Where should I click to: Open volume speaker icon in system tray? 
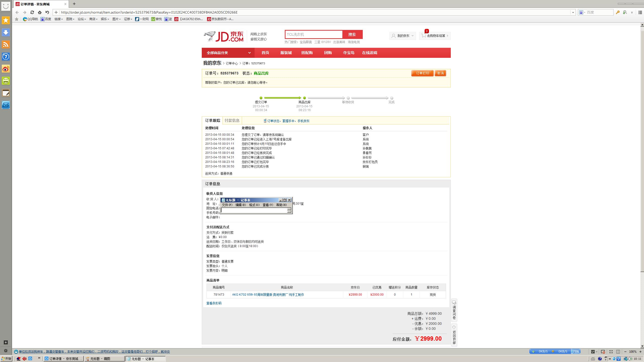coord(631,359)
